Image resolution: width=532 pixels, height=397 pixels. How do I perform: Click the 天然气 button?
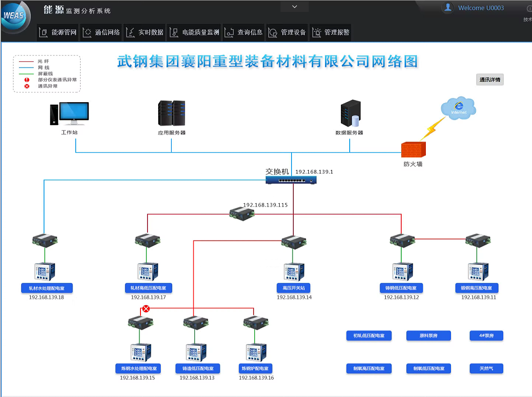click(x=486, y=368)
